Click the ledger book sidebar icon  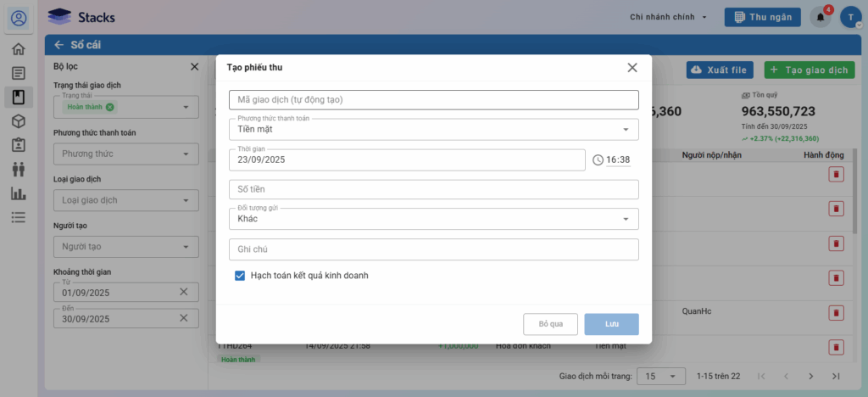[18, 97]
